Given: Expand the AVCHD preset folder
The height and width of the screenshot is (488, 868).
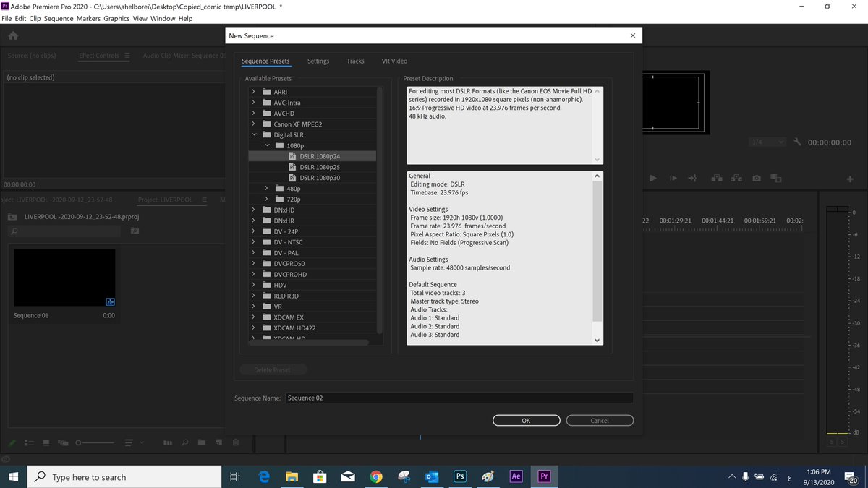Looking at the screenshot, I should (x=253, y=114).
